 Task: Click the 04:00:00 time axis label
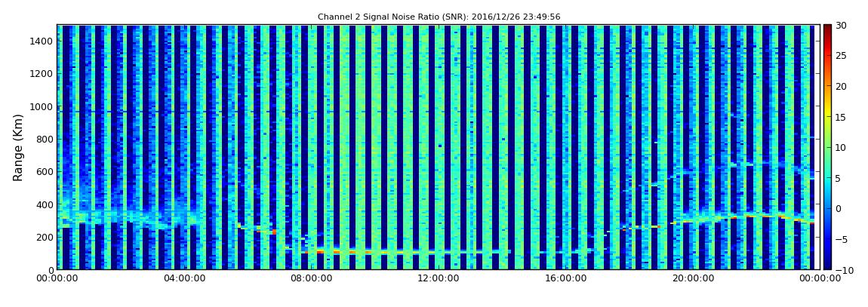[x=183, y=279]
